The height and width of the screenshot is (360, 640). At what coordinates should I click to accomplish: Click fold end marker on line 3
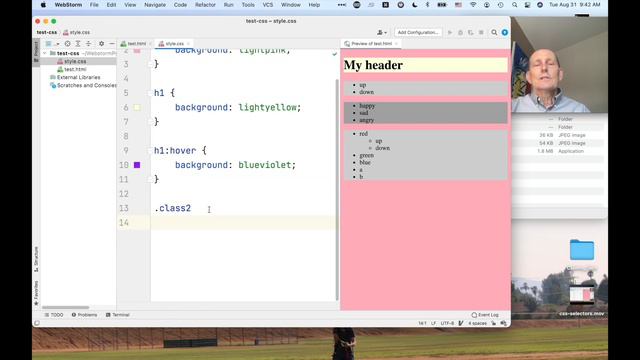(150, 64)
